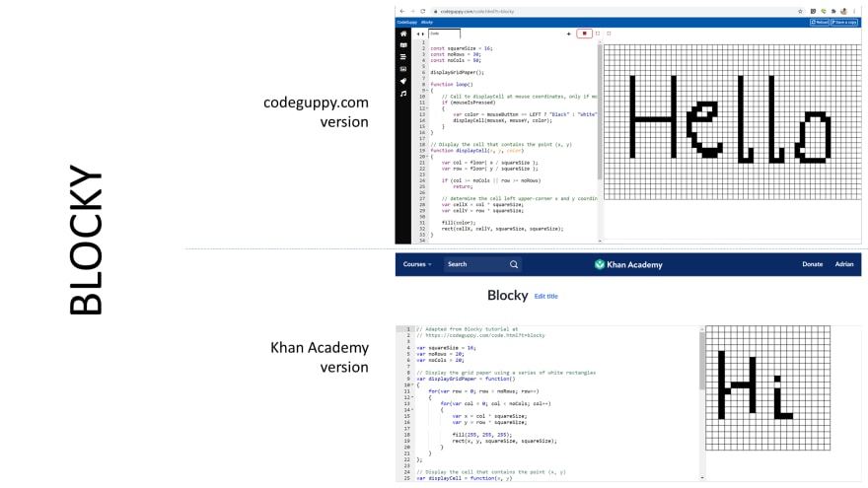Open the Home icon in codeguppy sidebar
This screenshot has width=868, height=488.
pyautogui.click(x=403, y=34)
